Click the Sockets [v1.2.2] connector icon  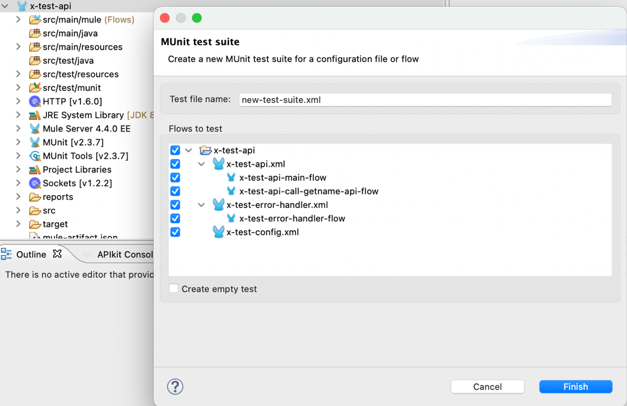(35, 183)
